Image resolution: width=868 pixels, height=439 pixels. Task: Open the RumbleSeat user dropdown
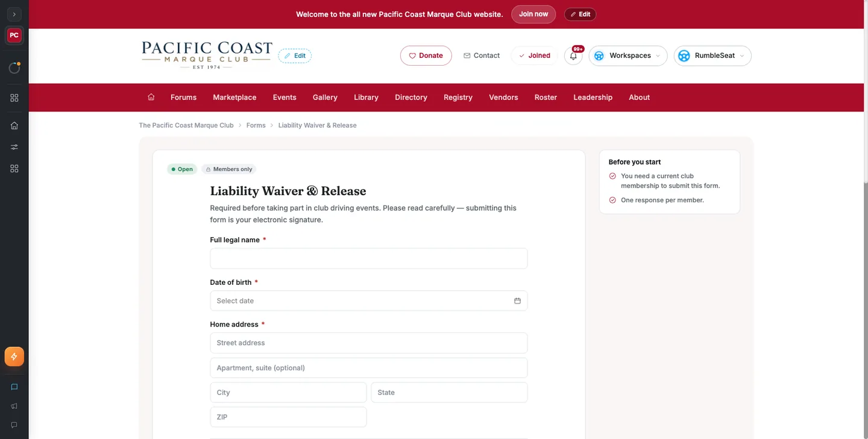point(712,55)
